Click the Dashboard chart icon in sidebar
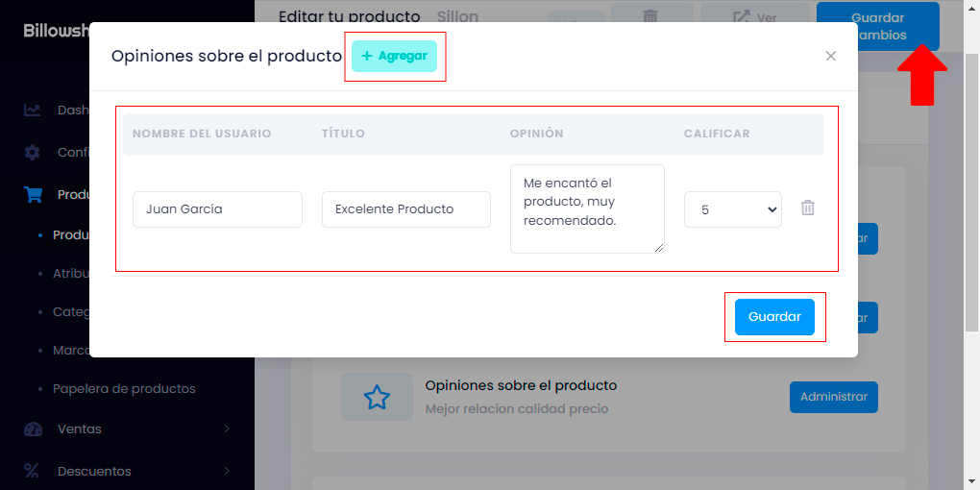980x490 pixels. (33, 110)
